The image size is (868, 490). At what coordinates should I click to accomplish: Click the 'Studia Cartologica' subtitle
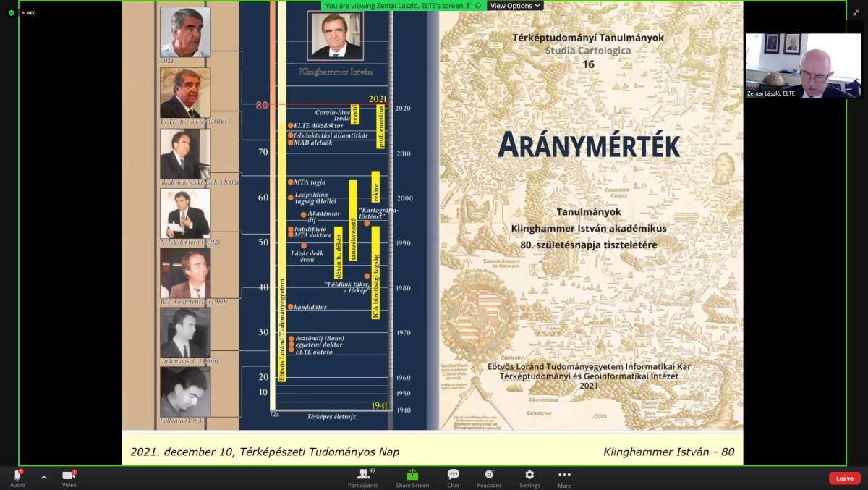pos(588,51)
